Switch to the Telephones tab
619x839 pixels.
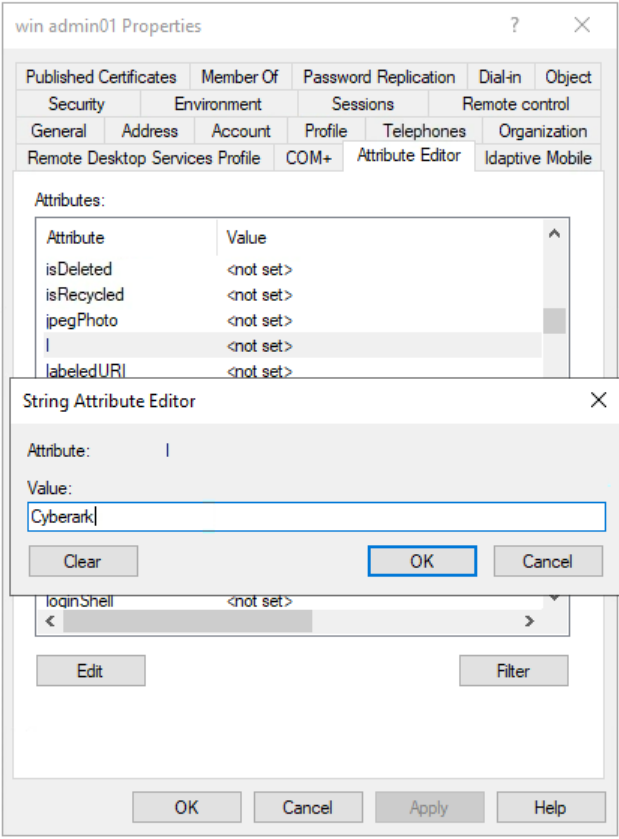click(422, 130)
